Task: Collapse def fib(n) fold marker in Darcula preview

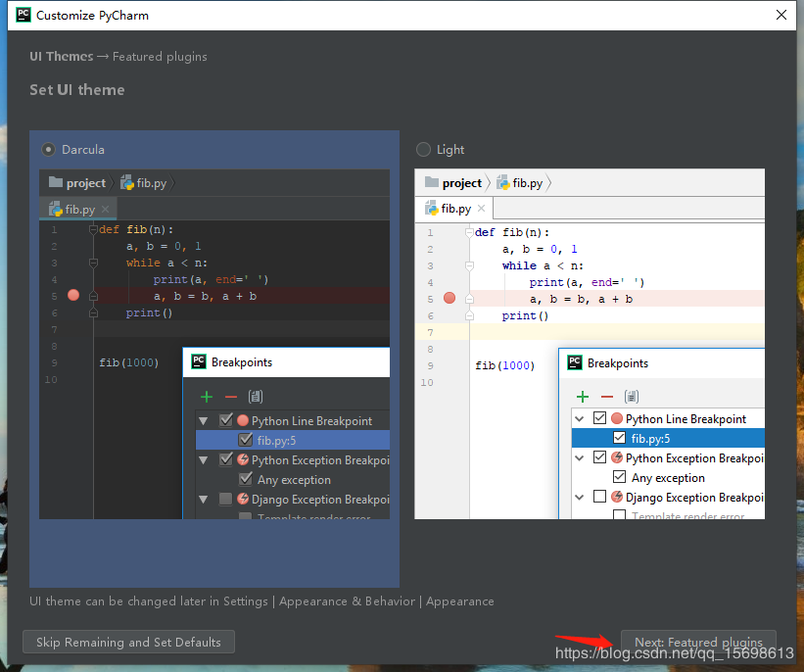Action: [93, 229]
